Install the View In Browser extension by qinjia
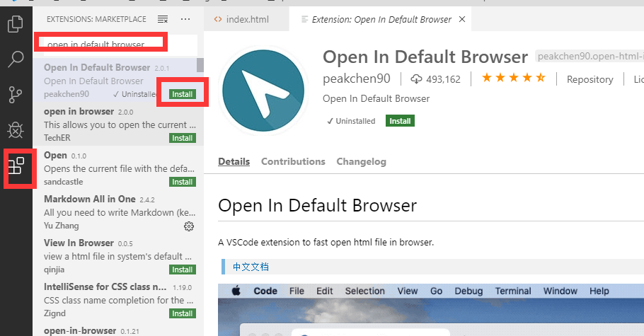 point(183,270)
